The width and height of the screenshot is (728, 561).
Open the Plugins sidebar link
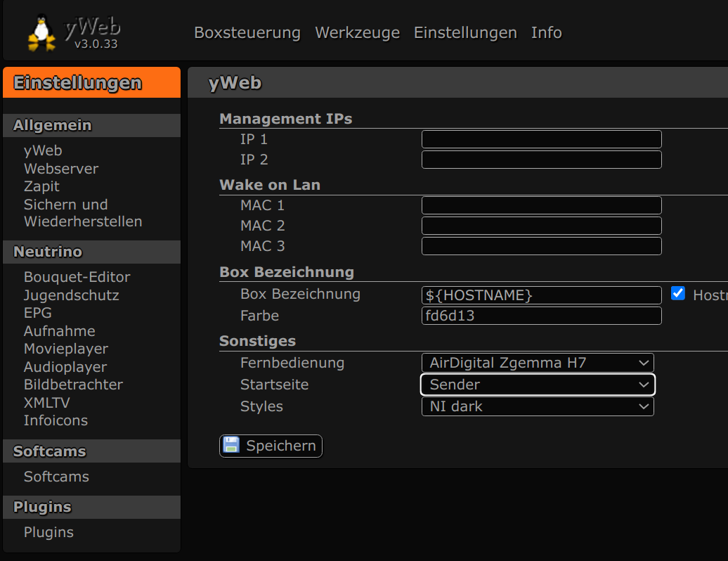(x=48, y=532)
